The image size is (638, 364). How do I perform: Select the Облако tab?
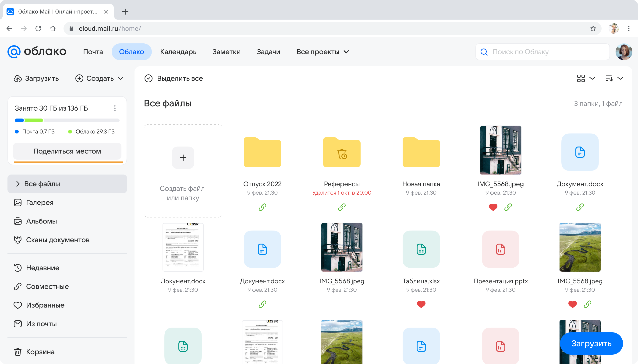pos(131,52)
